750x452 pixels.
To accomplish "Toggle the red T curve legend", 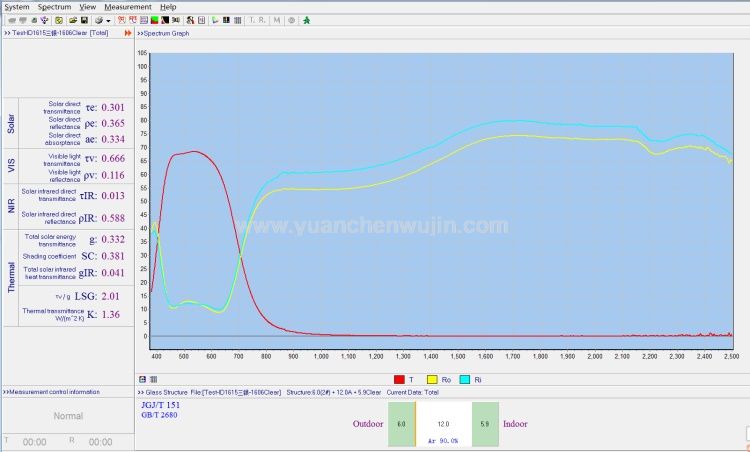I will pos(400,380).
